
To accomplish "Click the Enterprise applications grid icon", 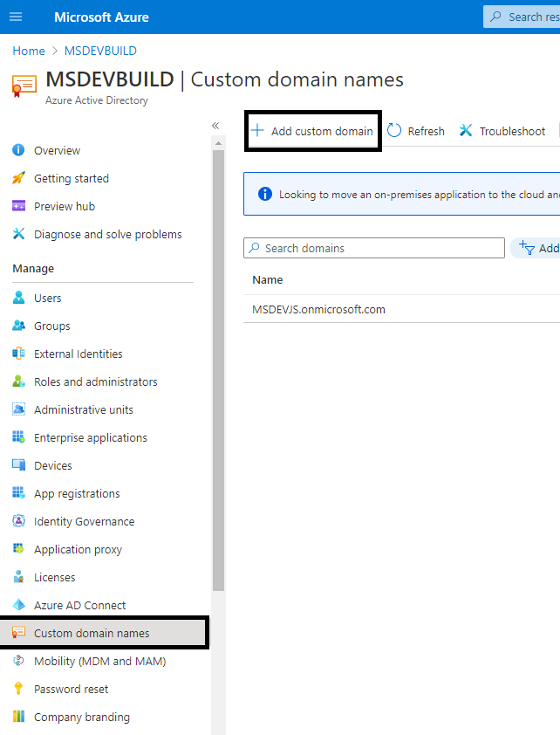I will pyautogui.click(x=18, y=436).
